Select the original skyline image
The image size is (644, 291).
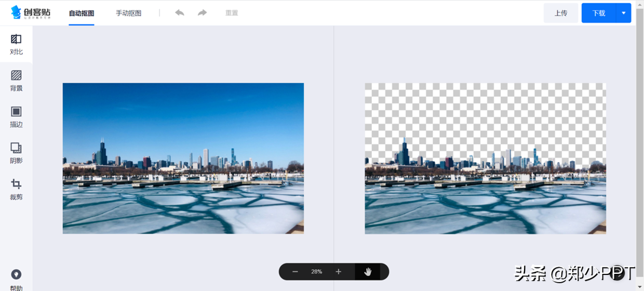pos(183,158)
